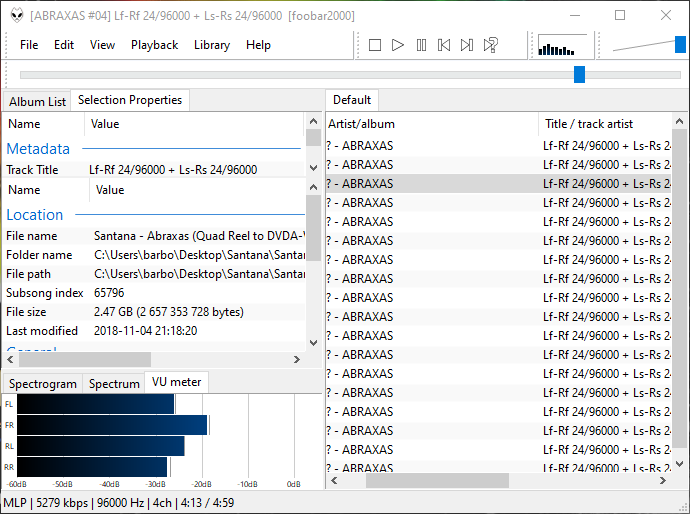
Task: Click scroll up arrow of Metadata pane
Action: [313, 121]
